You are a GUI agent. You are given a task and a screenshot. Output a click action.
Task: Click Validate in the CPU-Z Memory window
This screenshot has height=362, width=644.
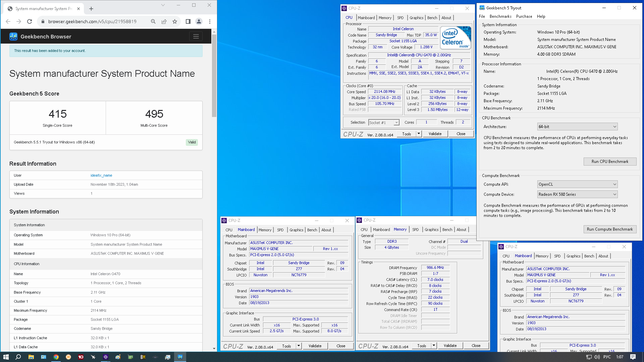coord(450,346)
